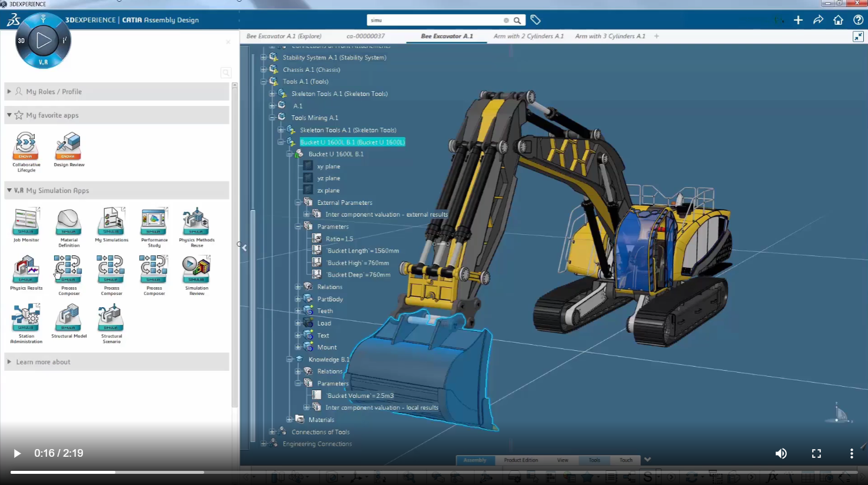Switch to ca-00000037 tab
This screenshot has width=868, height=485.
click(x=365, y=36)
